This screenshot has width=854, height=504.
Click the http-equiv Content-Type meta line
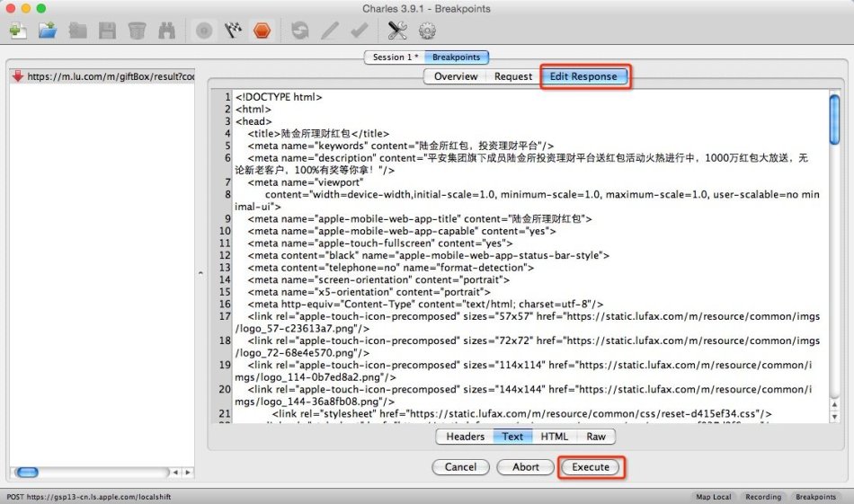pyautogui.click(x=425, y=304)
